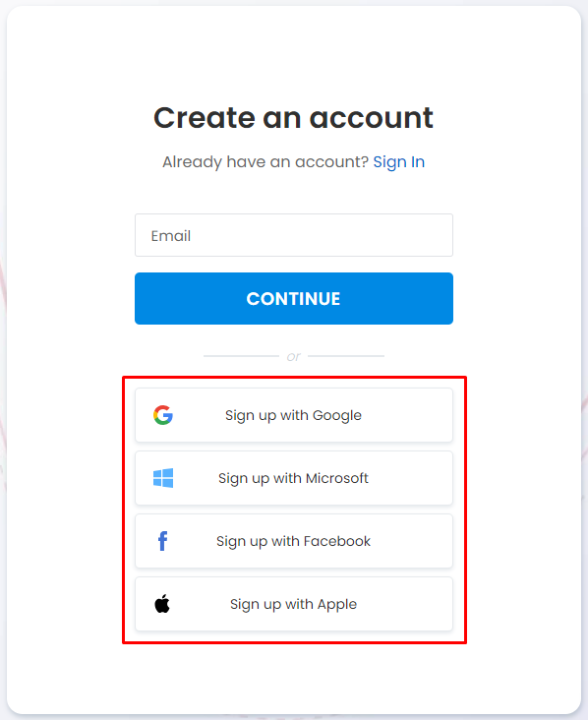The width and height of the screenshot is (588, 720).
Task: Click the Microsoft Windows logo icon
Action: 163,478
